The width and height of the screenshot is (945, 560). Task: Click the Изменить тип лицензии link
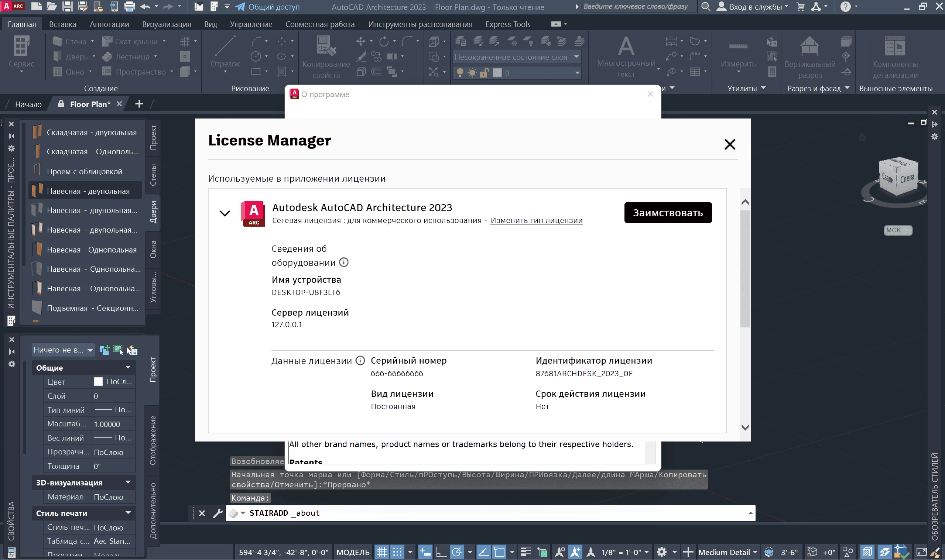[536, 220]
